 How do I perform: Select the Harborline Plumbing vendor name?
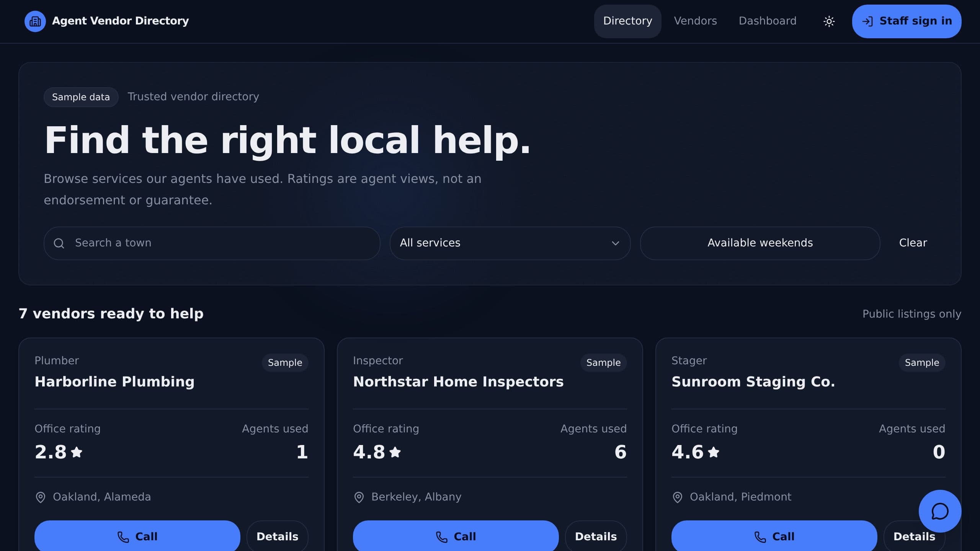[114, 382]
